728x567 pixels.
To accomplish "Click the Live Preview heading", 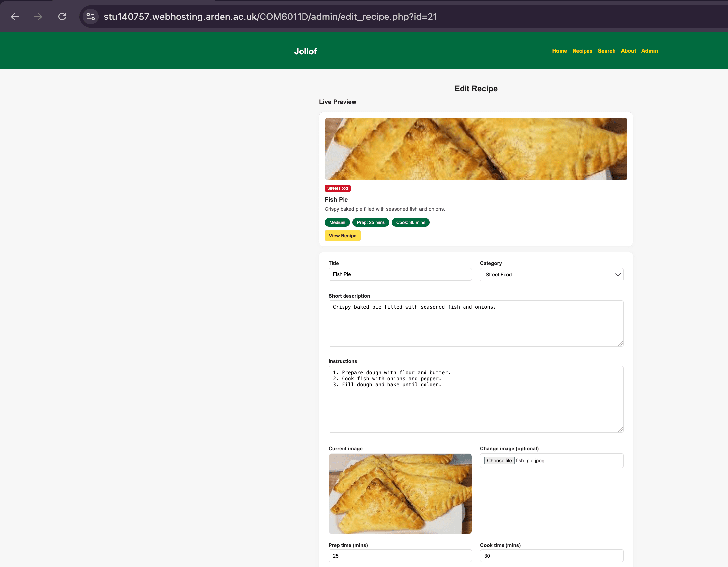I will [x=337, y=102].
